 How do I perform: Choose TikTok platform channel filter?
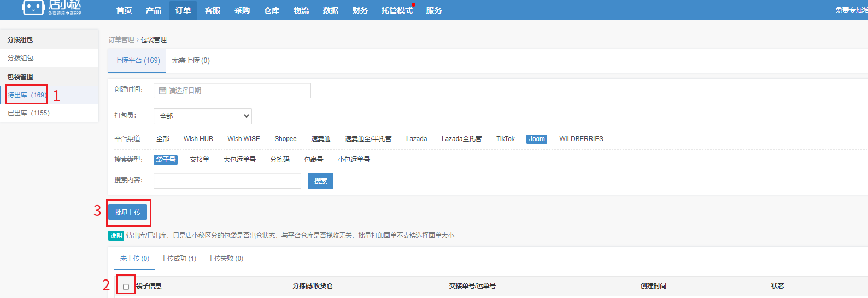tap(505, 139)
